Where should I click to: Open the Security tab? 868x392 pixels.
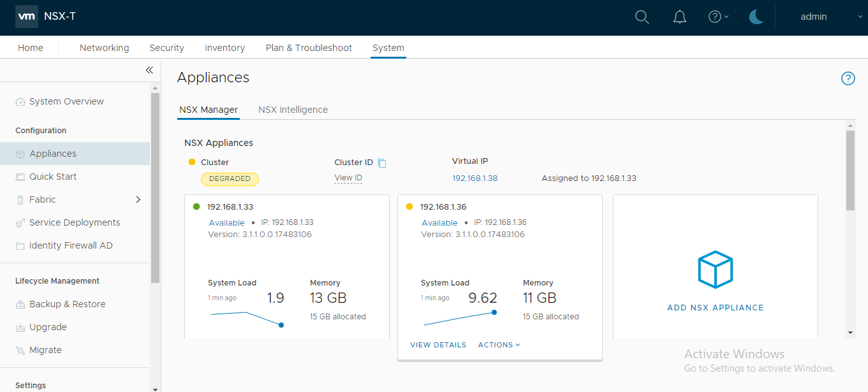pyautogui.click(x=166, y=48)
